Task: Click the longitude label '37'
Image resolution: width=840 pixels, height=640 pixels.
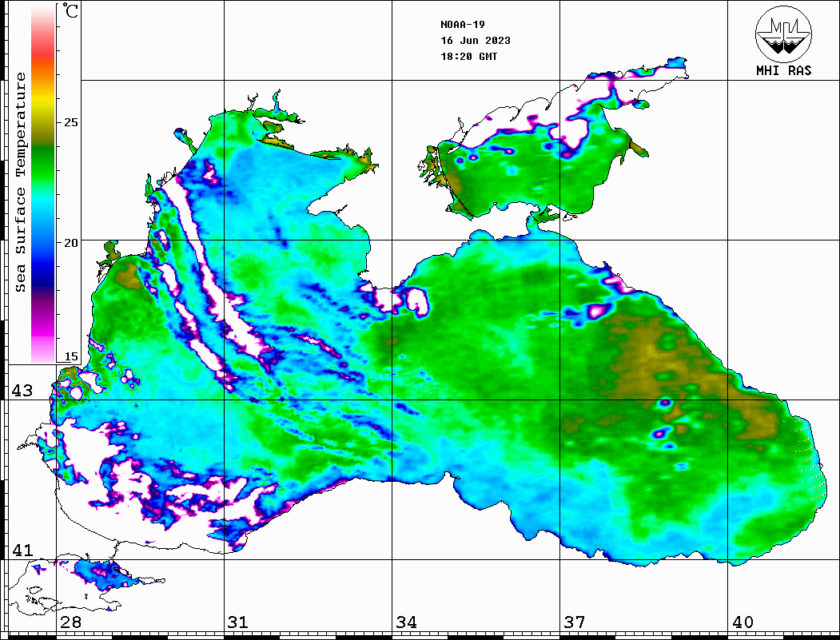Action: [575, 622]
